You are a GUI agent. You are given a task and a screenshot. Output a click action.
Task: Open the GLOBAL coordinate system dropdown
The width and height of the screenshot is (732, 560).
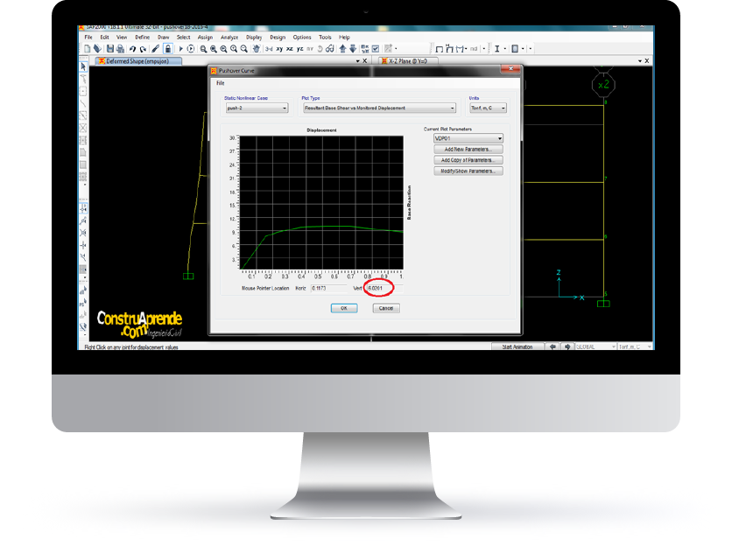595,346
